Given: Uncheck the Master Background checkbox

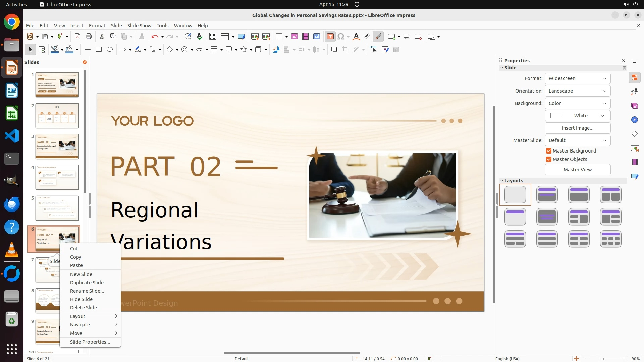Looking at the screenshot, I should [549, 151].
